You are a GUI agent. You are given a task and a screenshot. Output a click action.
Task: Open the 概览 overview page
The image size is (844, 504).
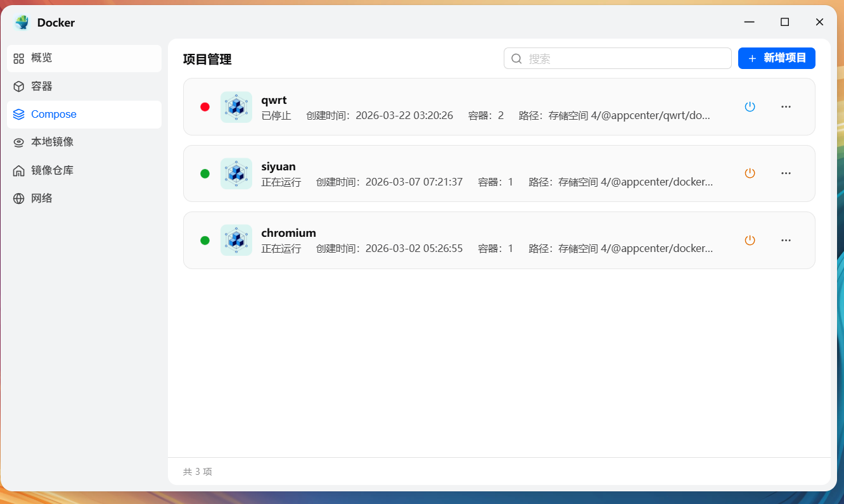pyautogui.click(x=84, y=58)
